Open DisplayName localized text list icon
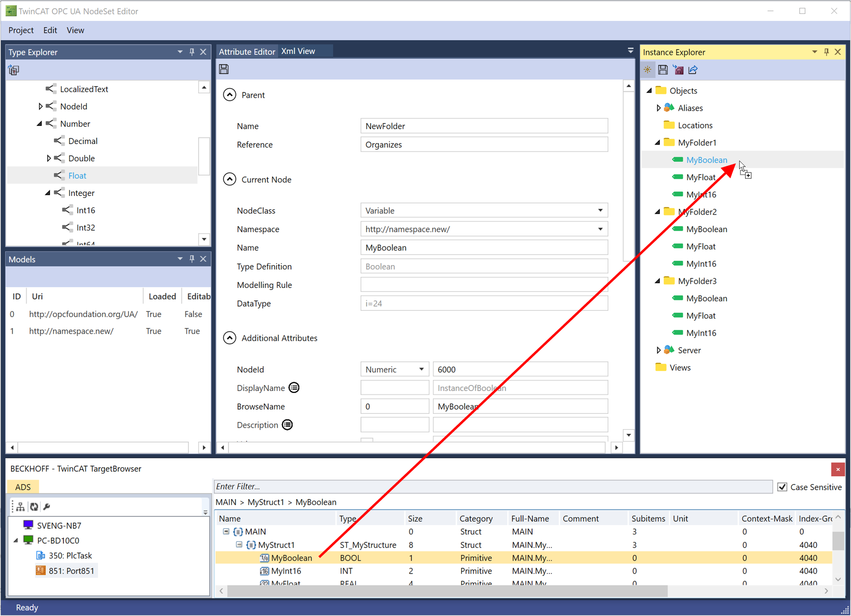The height and width of the screenshot is (616, 851). (294, 388)
